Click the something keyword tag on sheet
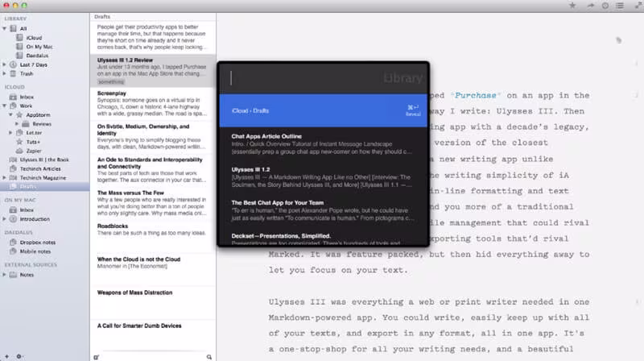The width and height of the screenshot is (644, 361). point(111,82)
